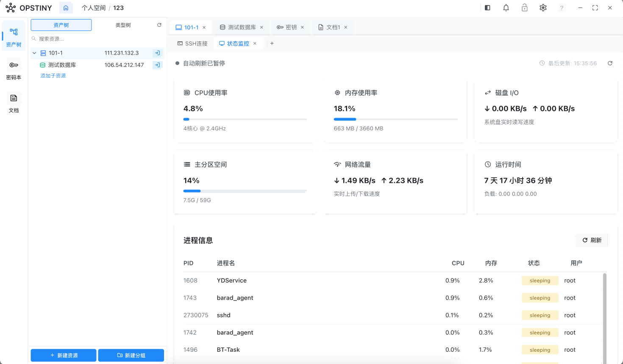The image size is (623, 364).
Task: Collapse the 101-1 node in asset tree
Action: (x=34, y=53)
